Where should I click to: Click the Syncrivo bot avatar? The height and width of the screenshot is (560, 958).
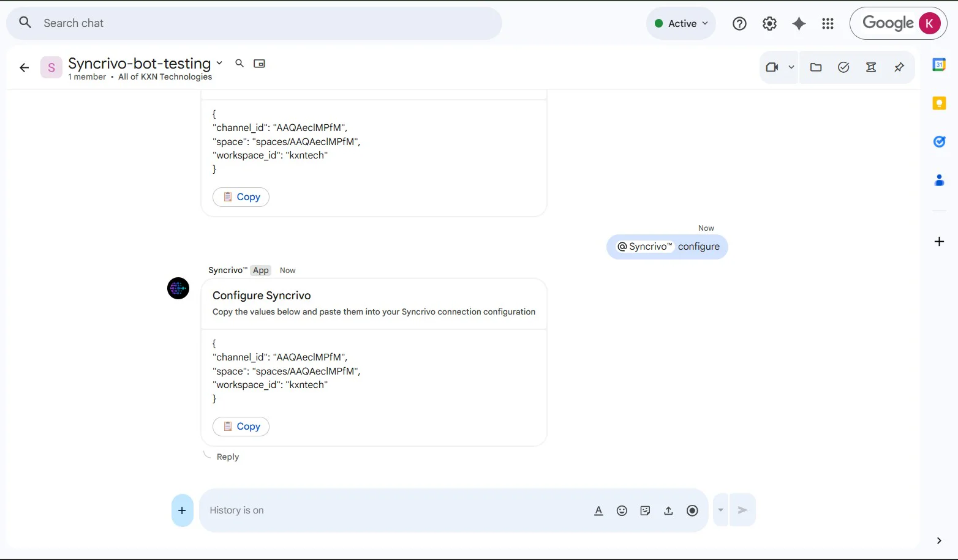[x=178, y=288]
